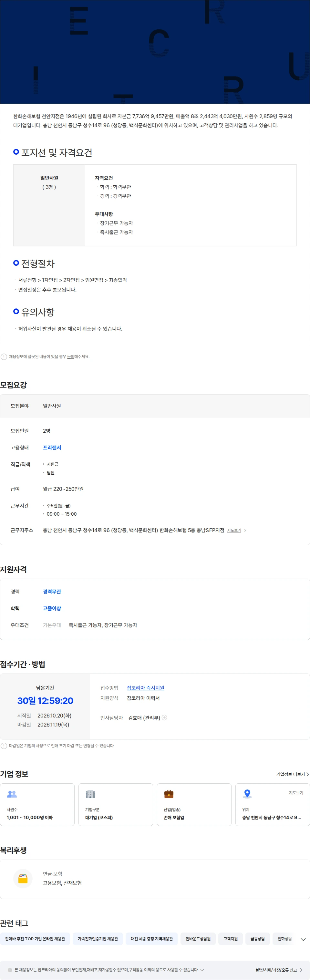Select 가족친화인증기업 채용관 tag
This screenshot has width=310, height=980.
[x=98, y=939]
